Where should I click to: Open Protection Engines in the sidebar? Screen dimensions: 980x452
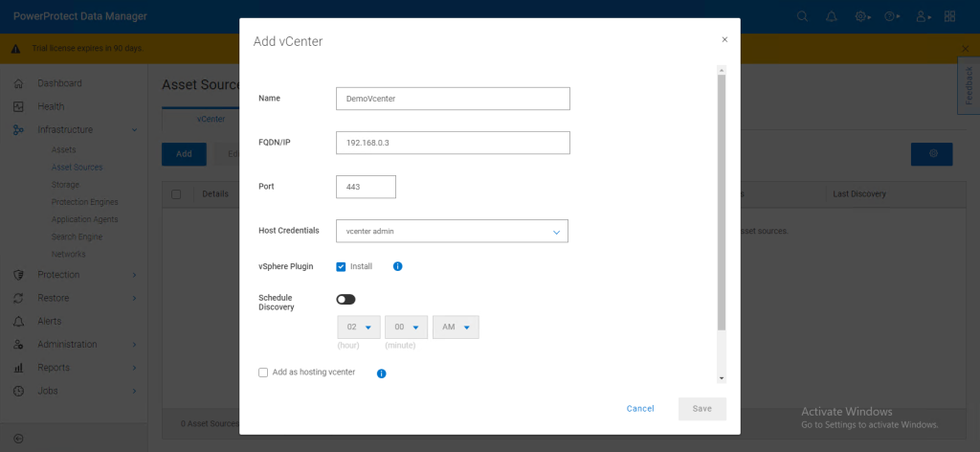(84, 202)
